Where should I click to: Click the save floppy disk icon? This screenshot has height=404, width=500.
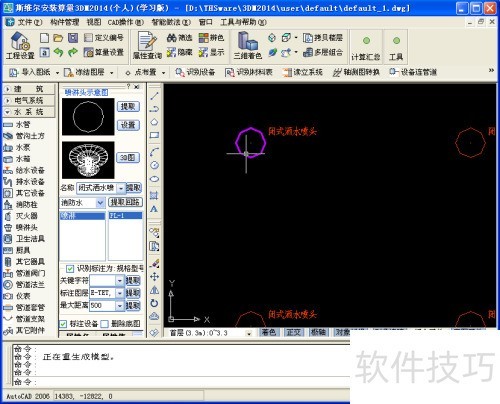73,38
